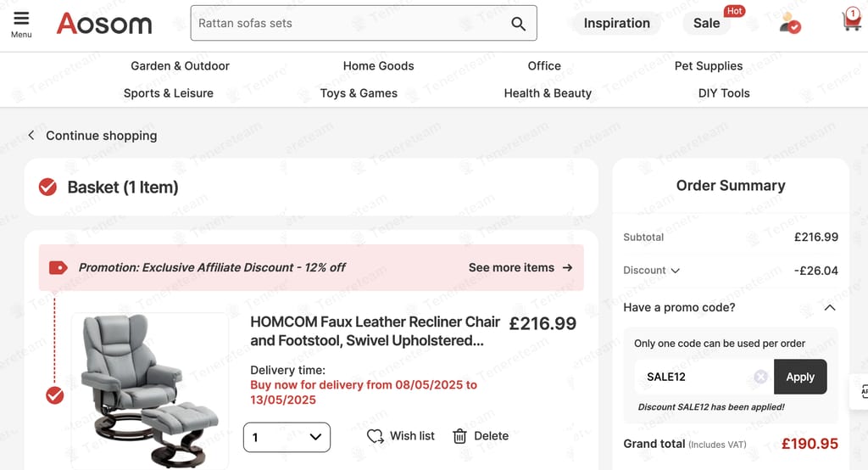Click the Subtotal £216.99 value
Image resolution: width=868 pixels, height=470 pixels.
pos(816,238)
